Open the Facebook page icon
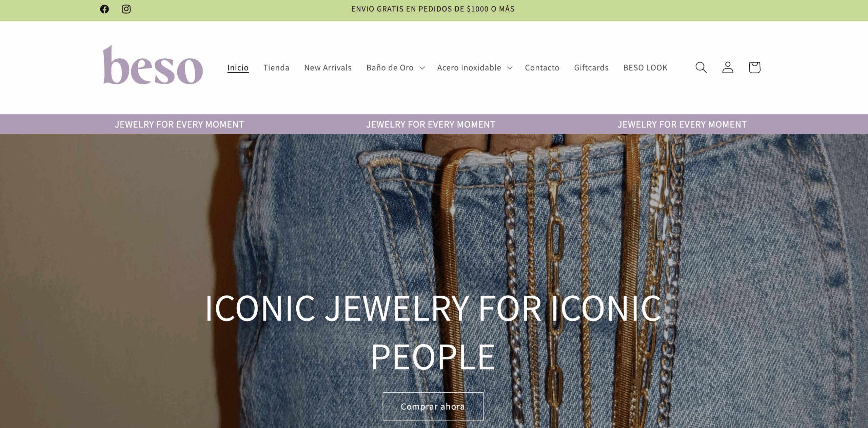 coord(104,9)
